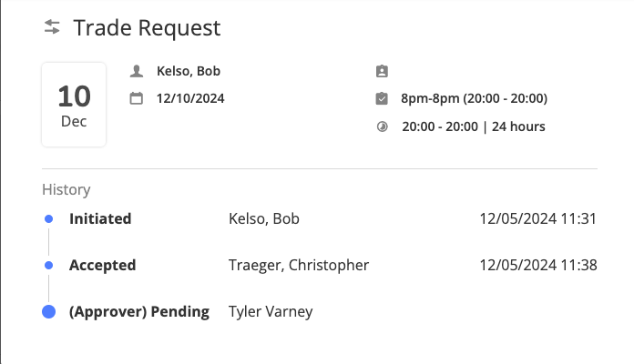Click the trade swap arrows icon
This screenshot has height=364, width=634.
click(x=52, y=27)
